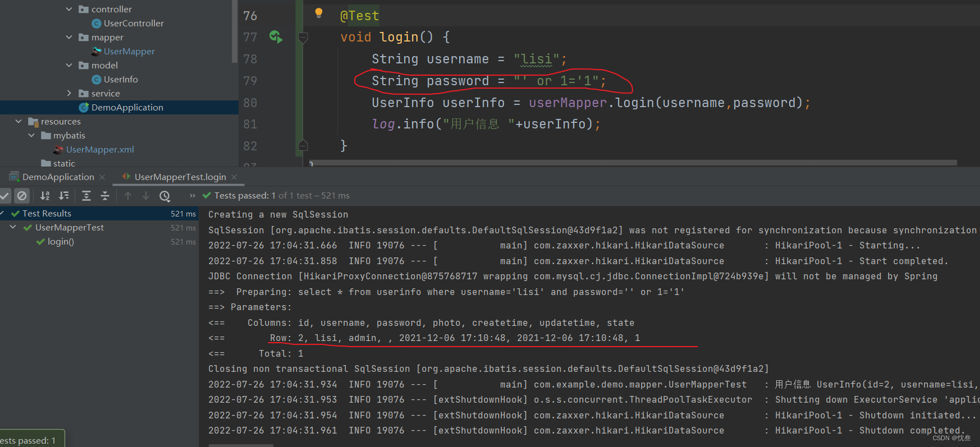Switch to UserMapperTest.login run tab
The image size is (980, 447).
180,177
